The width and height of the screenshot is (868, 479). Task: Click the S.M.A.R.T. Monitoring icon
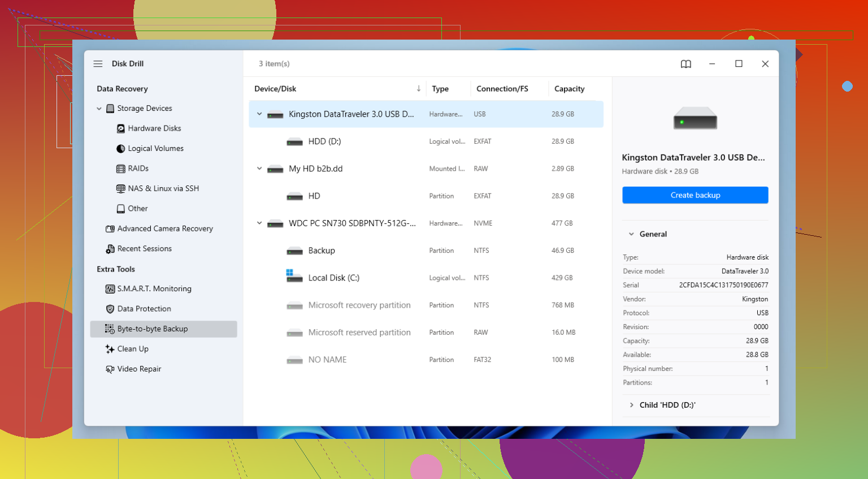(110, 289)
